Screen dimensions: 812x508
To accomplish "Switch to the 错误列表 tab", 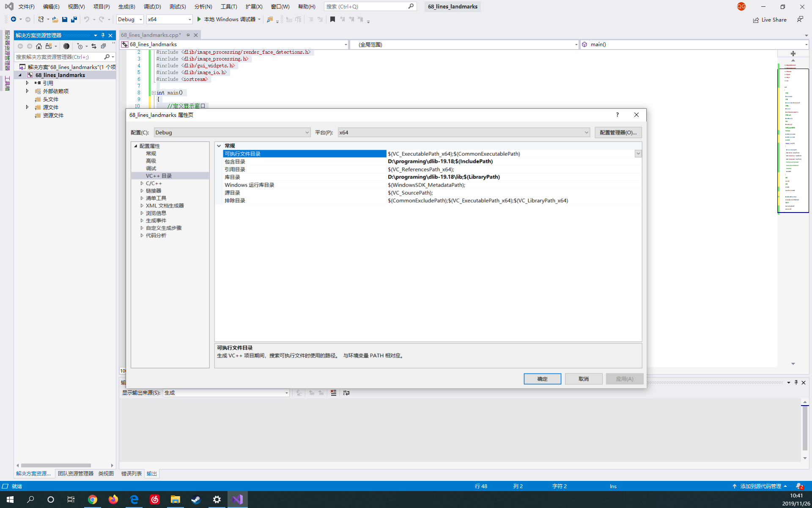I will tap(131, 473).
